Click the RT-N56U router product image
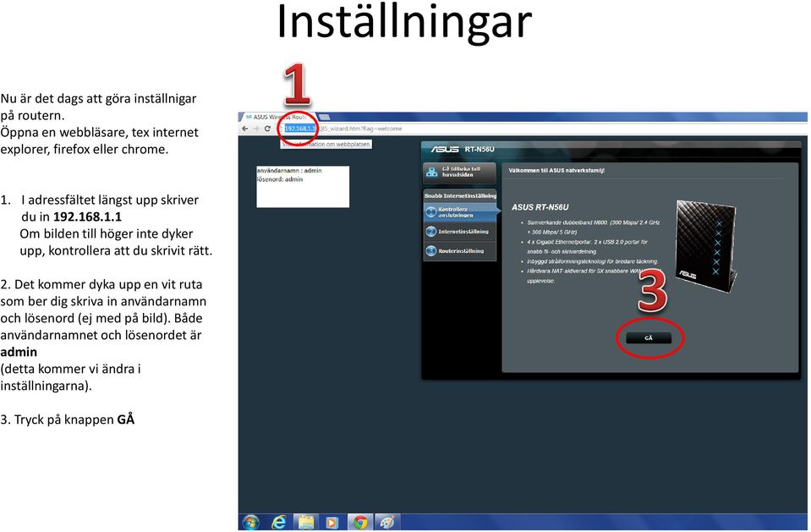811x532 pixels. (706, 246)
